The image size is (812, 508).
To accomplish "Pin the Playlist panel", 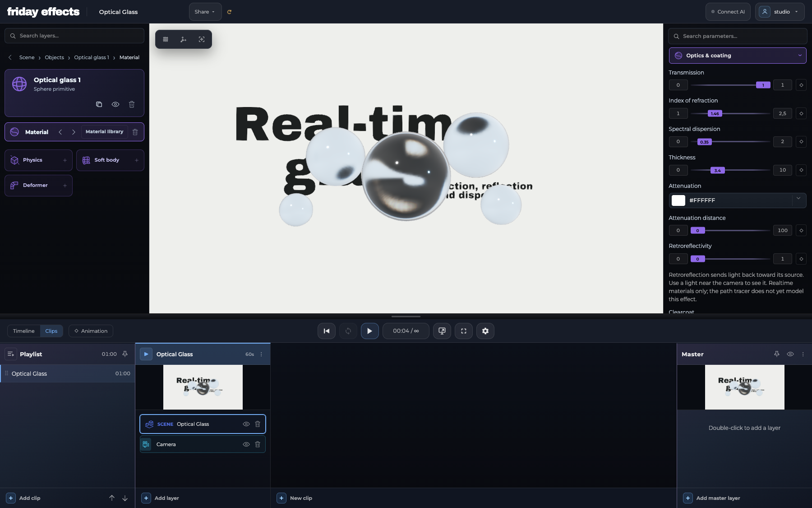I will point(125,354).
